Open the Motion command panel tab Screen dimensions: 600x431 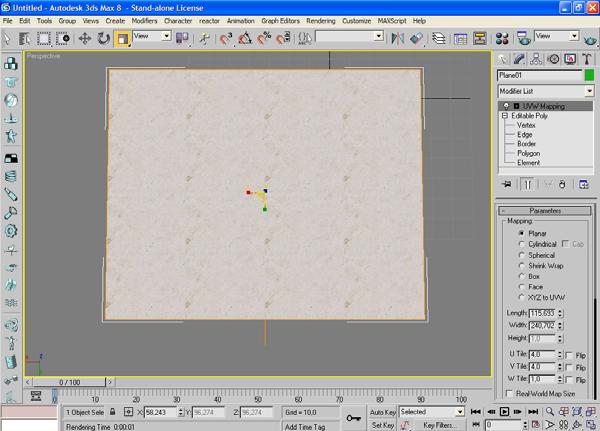553,59
